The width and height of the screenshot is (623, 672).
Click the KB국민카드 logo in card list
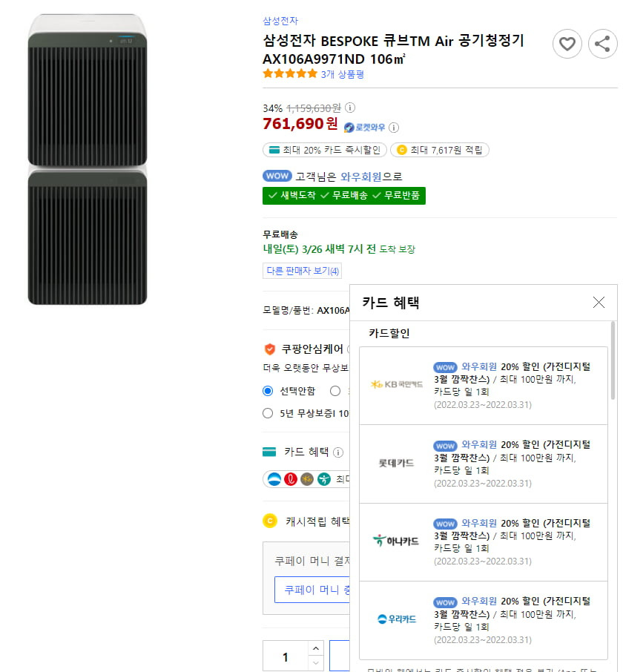point(396,384)
